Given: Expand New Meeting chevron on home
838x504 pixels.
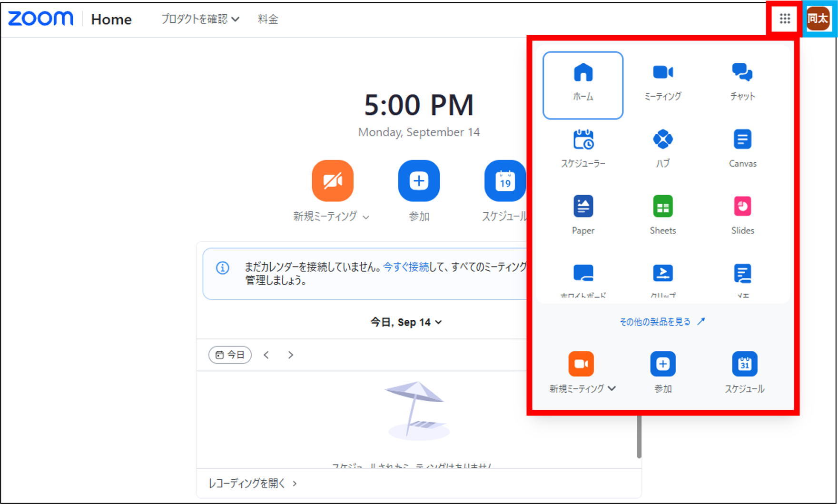Looking at the screenshot, I should (x=366, y=217).
